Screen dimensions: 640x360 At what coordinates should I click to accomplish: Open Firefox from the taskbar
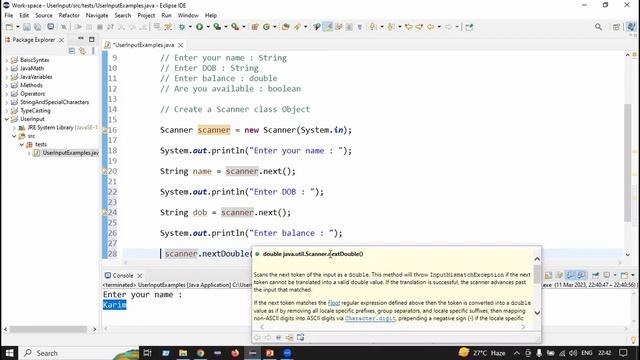coord(235,353)
